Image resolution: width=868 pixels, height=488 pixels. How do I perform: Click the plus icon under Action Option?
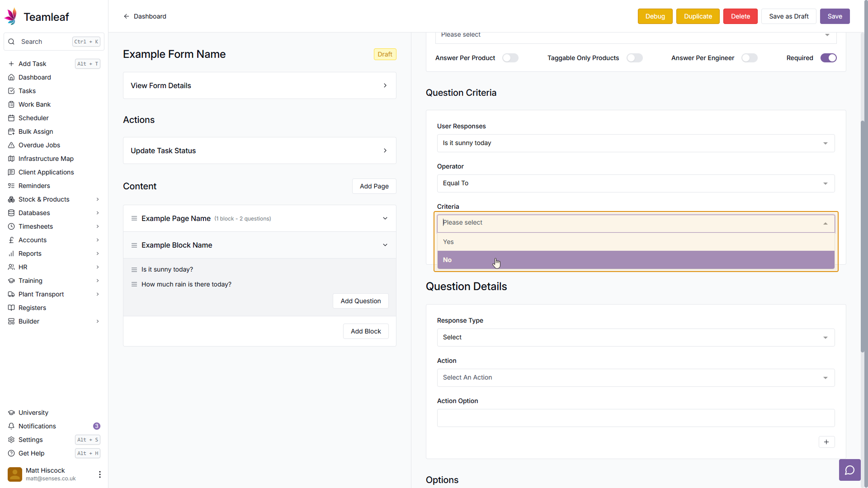tap(826, 442)
